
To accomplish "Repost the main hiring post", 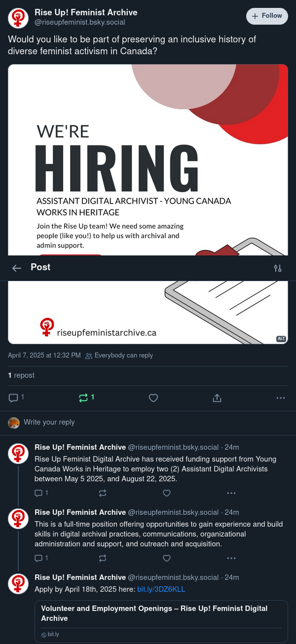I will coord(86,397).
